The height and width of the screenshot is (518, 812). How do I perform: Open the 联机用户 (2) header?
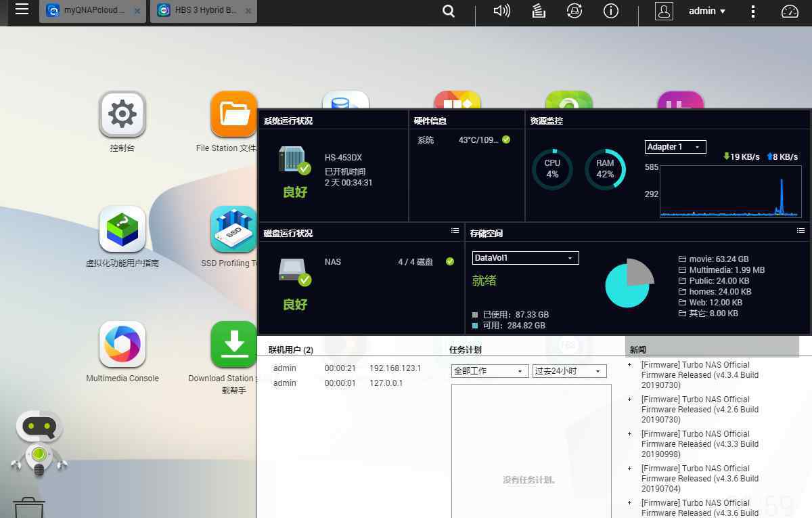[x=291, y=350]
